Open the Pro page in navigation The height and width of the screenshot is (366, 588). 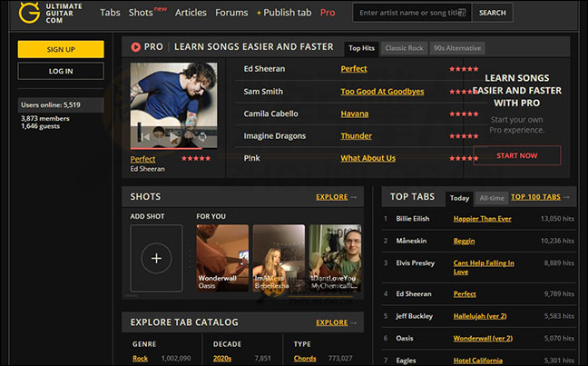point(328,13)
